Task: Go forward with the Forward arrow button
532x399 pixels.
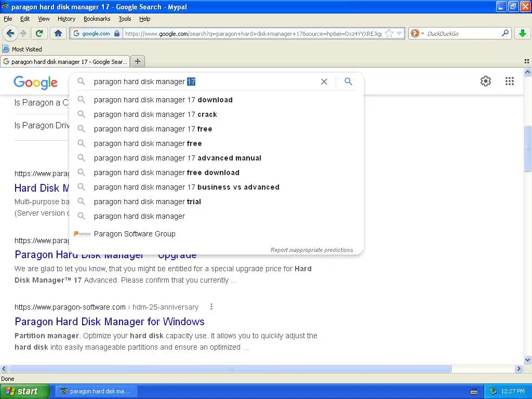Action: tap(23, 33)
